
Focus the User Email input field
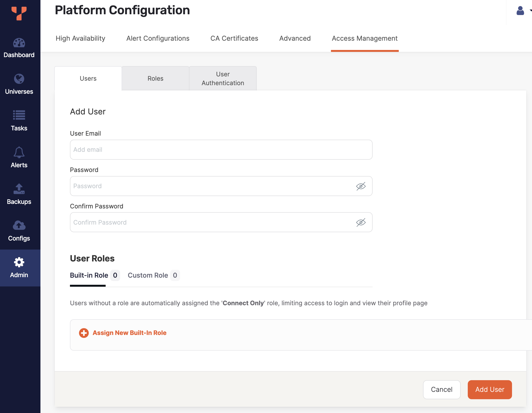point(221,150)
